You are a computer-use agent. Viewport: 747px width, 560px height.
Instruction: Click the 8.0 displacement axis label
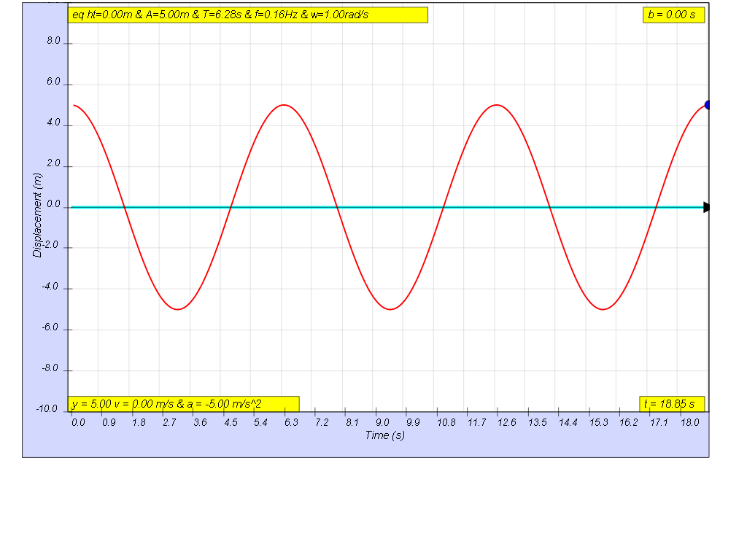click(x=54, y=41)
